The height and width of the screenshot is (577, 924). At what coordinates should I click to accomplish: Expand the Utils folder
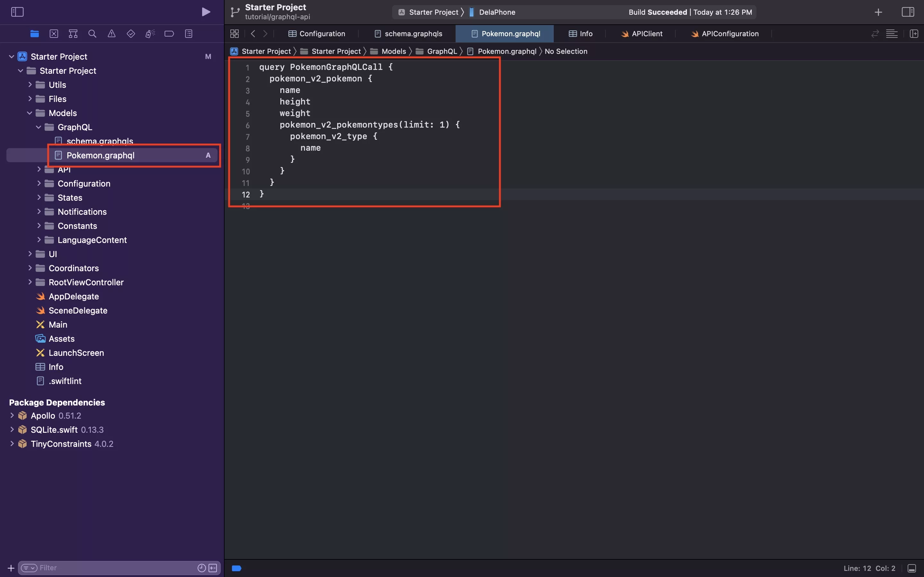pos(30,85)
